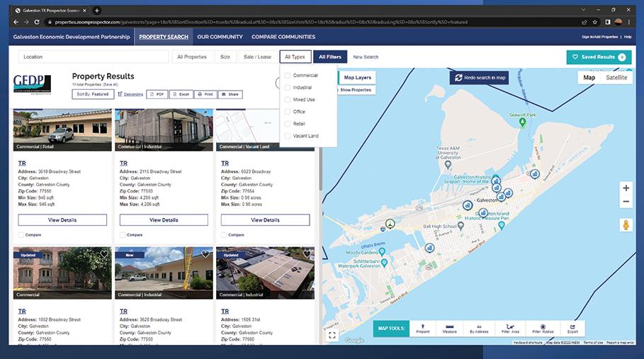This screenshot has height=359, width=644.
Task: Open the Our Community tab
Action: (x=220, y=37)
